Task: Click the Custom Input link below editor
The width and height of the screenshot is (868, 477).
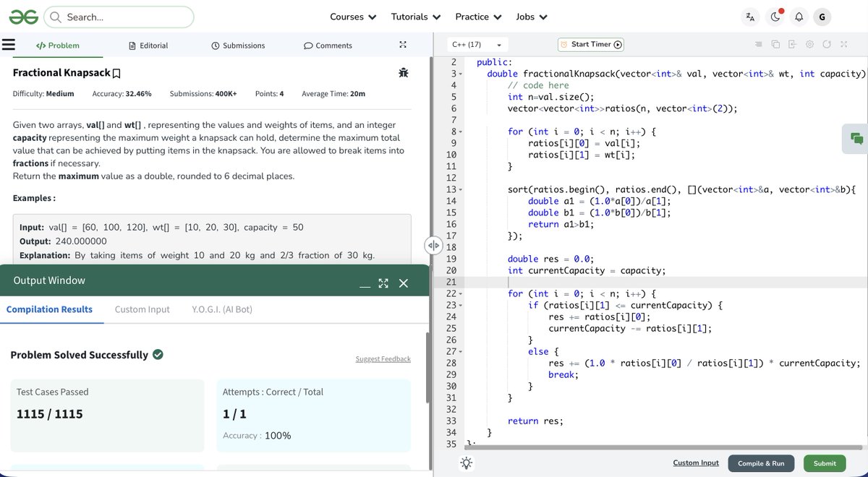Action: point(696,463)
